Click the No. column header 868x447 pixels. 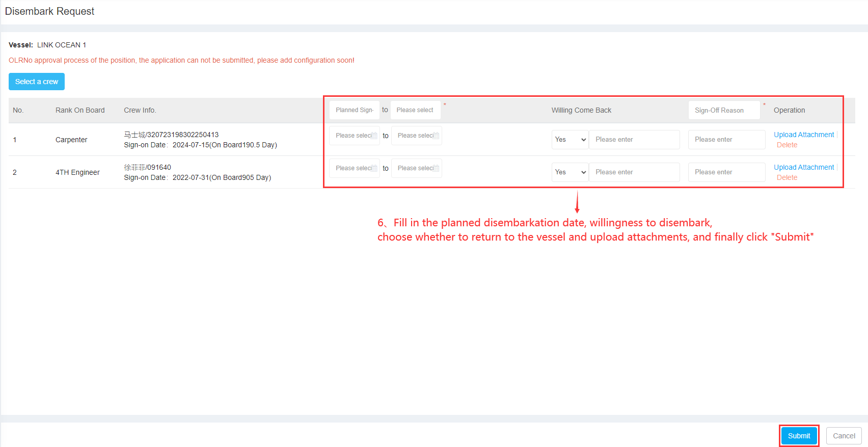(18, 110)
